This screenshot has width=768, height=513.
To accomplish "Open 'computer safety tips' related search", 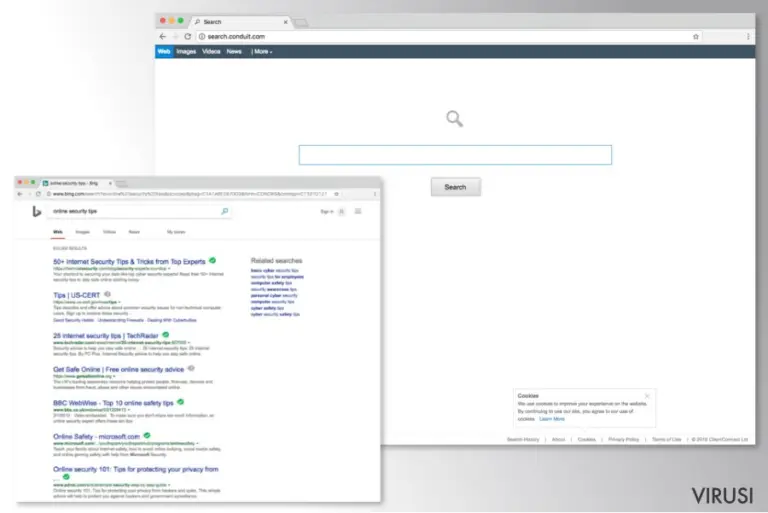I will click(x=271, y=283).
